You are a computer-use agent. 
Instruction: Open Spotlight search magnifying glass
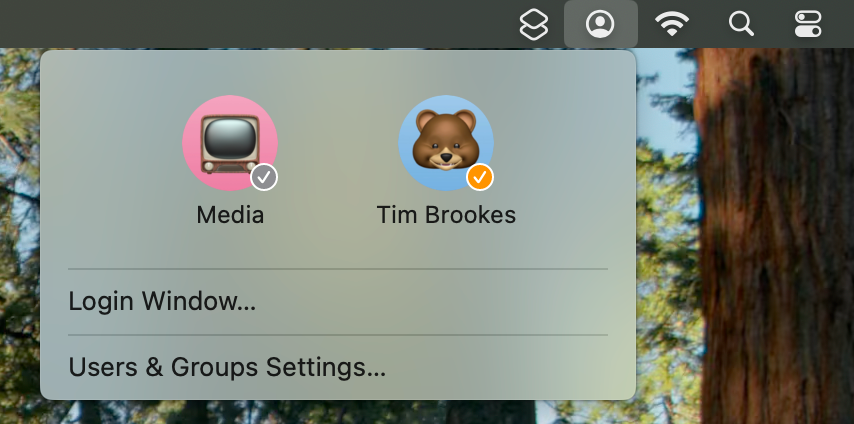coord(741,24)
